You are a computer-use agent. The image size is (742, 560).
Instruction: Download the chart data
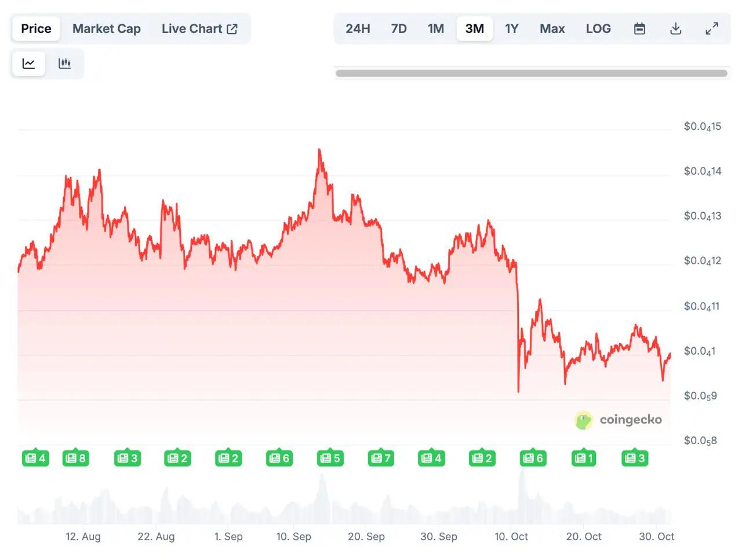click(x=675, y=28)
